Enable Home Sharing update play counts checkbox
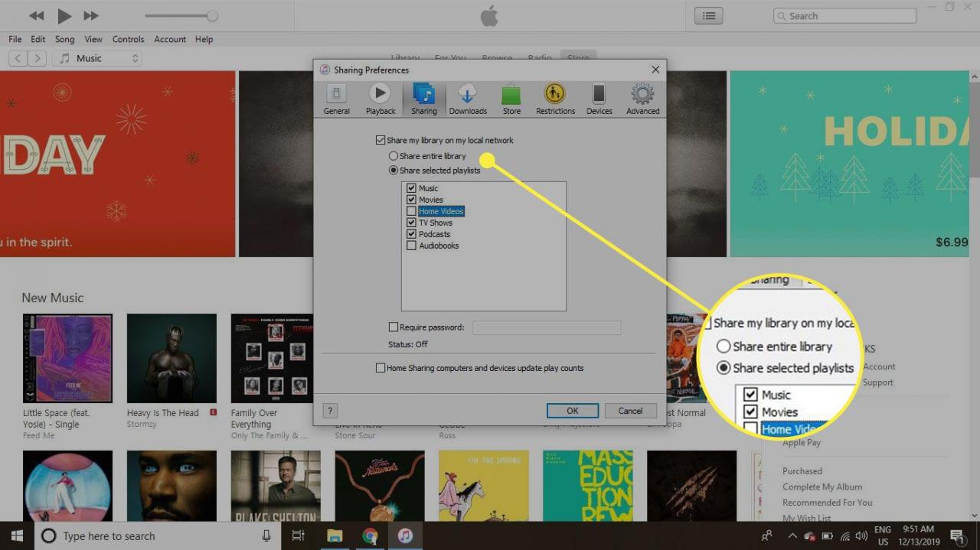980x550 pixels. 381,368
